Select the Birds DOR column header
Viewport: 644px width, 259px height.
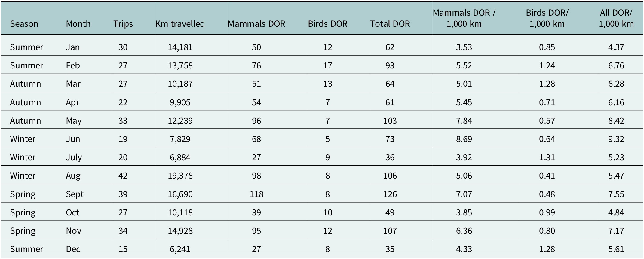[328, 24]
